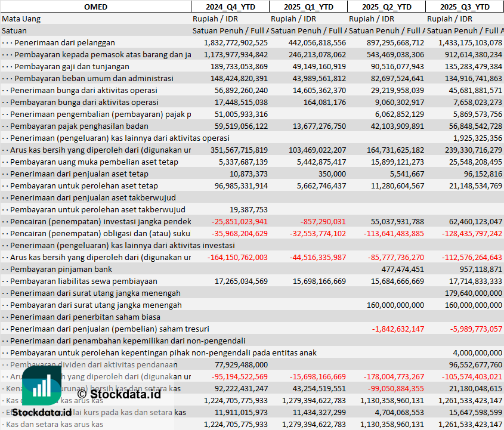Click the © Stockdata.id watermark text
Screen dimensions: 504x430
(x=119, y=394)
